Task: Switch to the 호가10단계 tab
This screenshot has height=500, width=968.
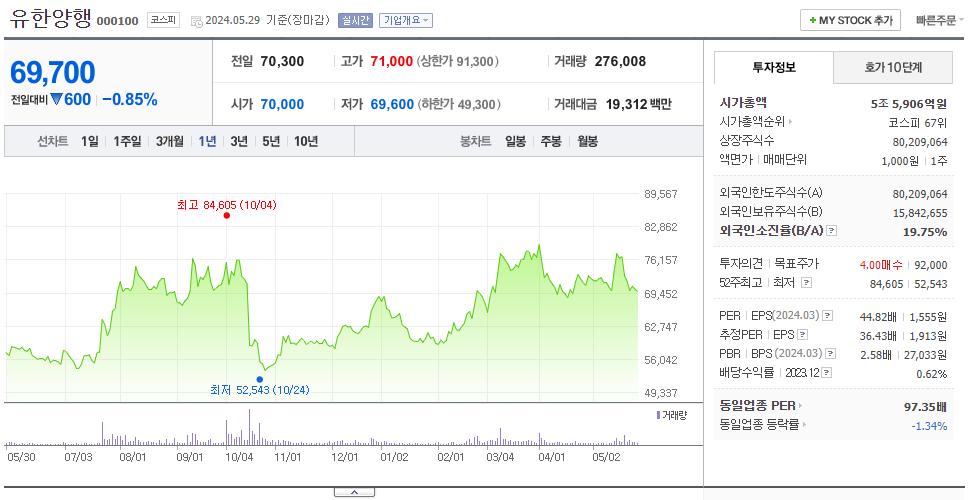Action: point(893,67)
